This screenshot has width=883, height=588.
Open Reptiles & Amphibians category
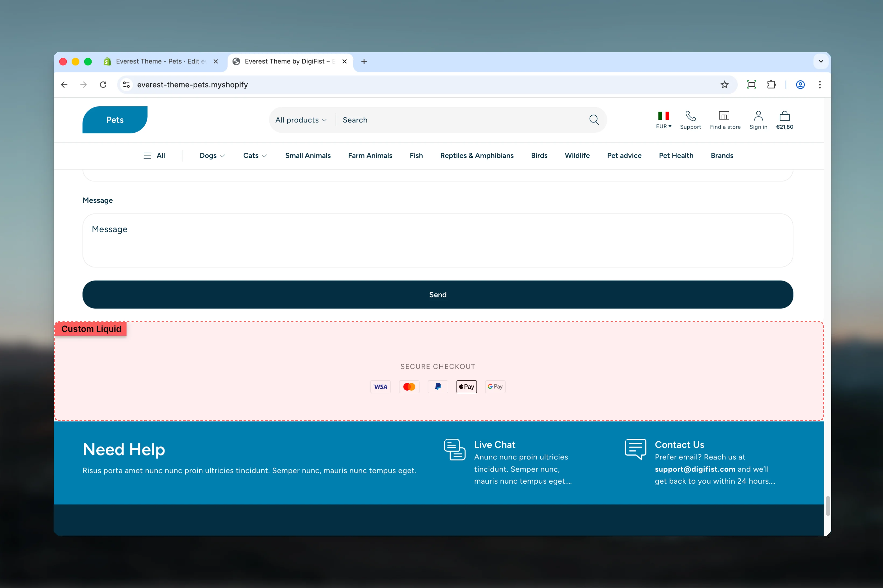click(x=477, y=156)
